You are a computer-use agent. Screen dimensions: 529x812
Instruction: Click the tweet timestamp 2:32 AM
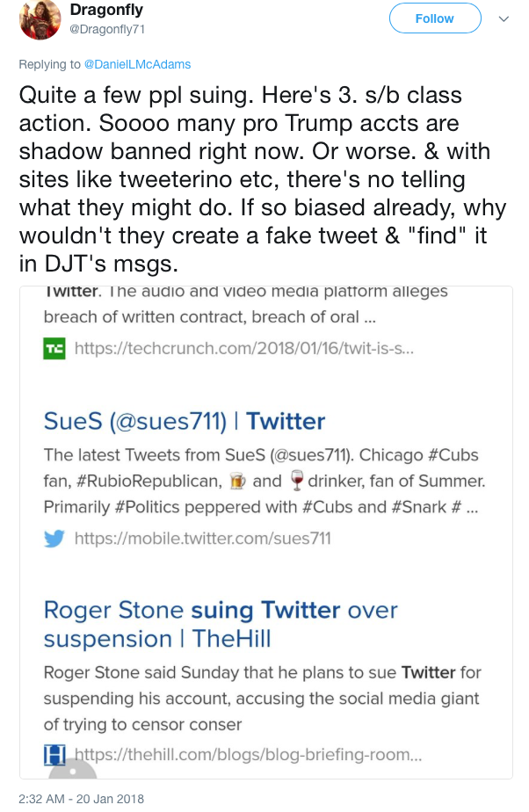(79, 799)
